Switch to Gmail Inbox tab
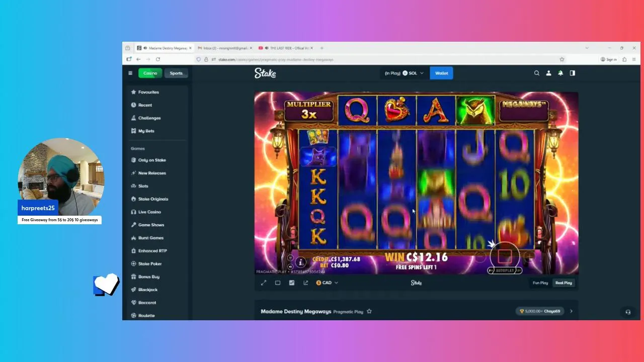 [224, 48]
